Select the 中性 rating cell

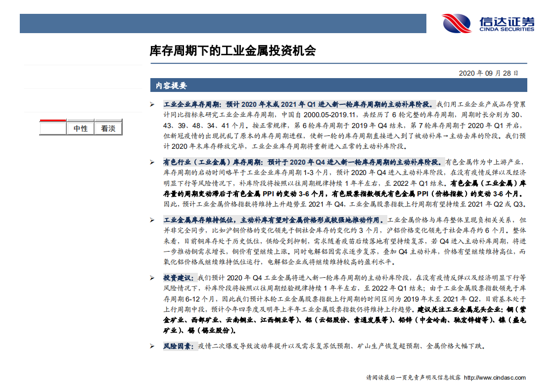point(80,128)
